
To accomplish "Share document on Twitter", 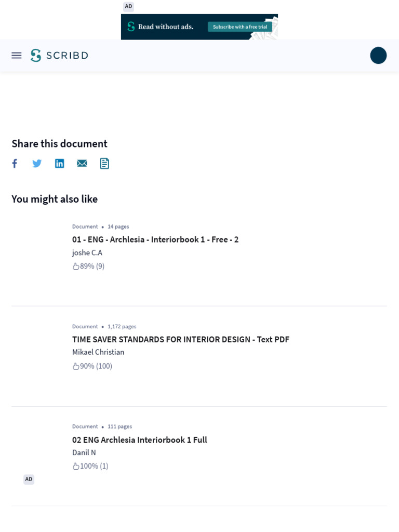I will pyautogui.click(x=37, y=164).
